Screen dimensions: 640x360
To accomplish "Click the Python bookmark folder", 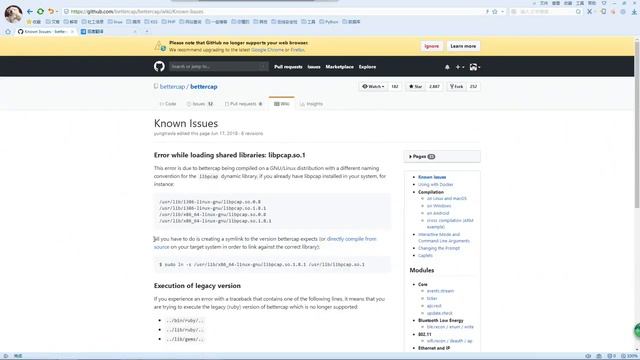I will coord(329,22).
